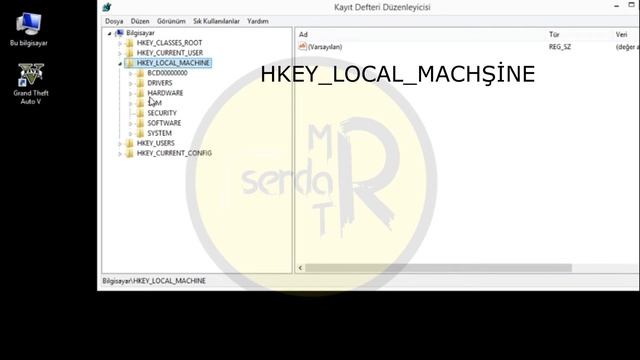Screen dimensions: 640x360
Task: Click the SECURITY folder icon
Action: (140, 113)
